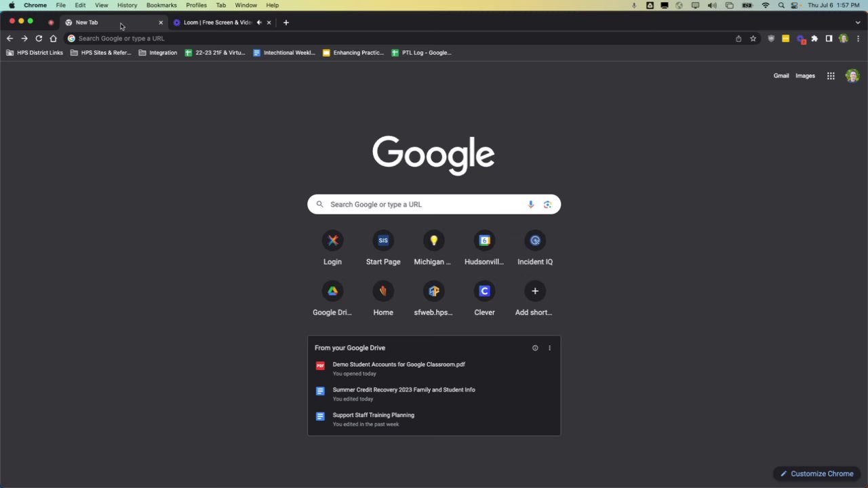Open the Google account avatar on page
Image resolution: width=868 pixels, height=488 pixels.
[x=852, y=76]
